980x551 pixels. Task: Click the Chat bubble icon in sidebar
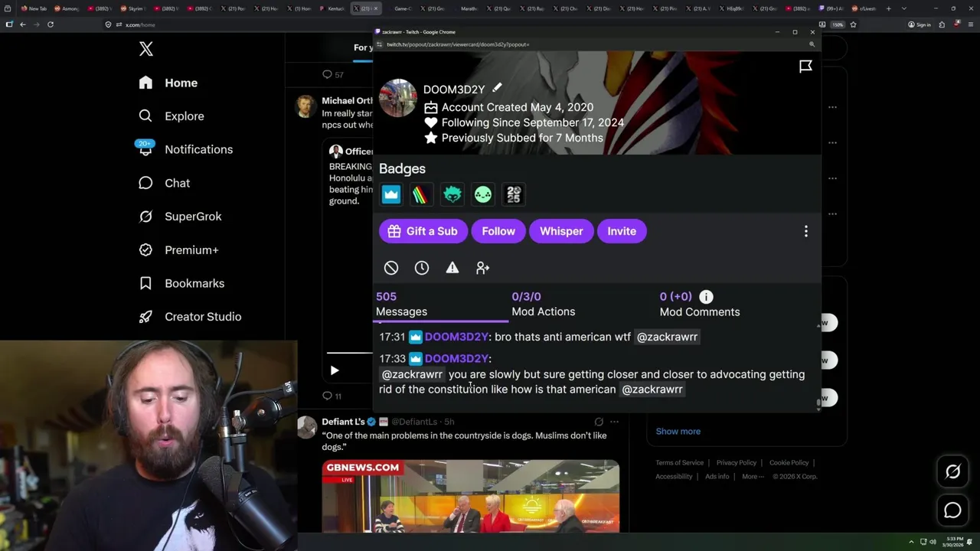[145, 183]
